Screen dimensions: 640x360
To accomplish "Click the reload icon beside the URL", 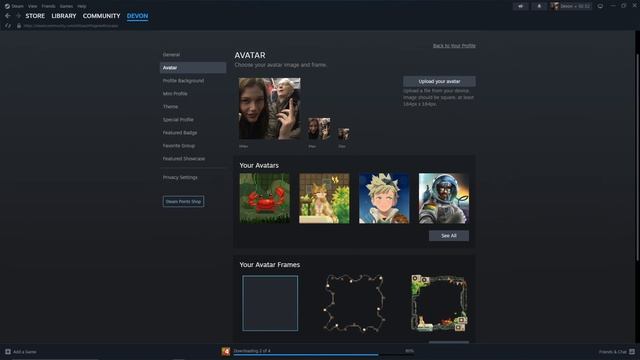I will click(x=8, y=26).
